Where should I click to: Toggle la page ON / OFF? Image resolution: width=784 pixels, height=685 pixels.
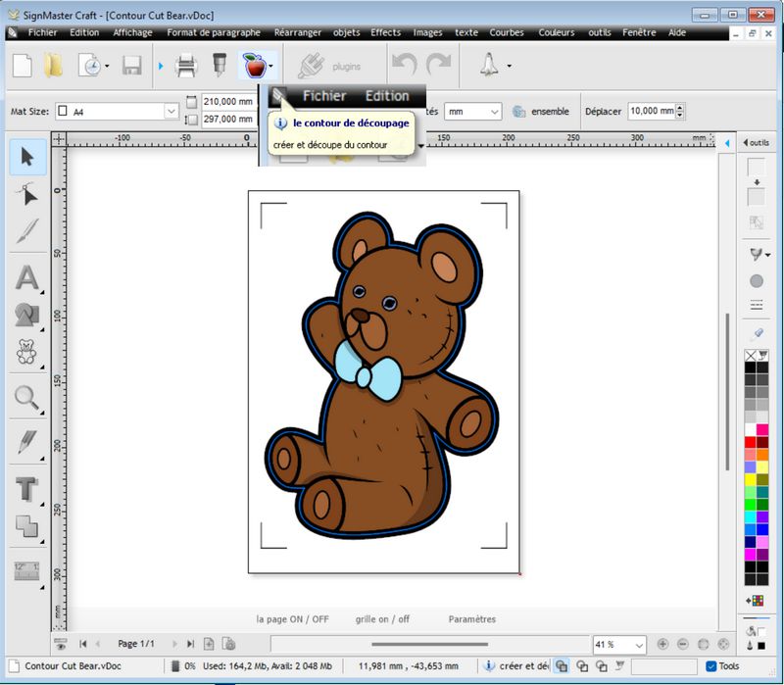(x=292, y=619)
